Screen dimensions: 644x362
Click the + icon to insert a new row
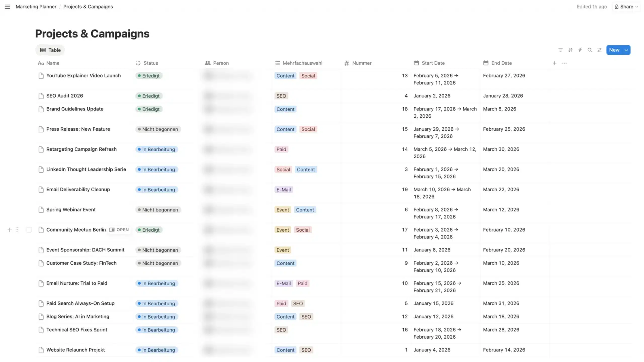(9, 230)
